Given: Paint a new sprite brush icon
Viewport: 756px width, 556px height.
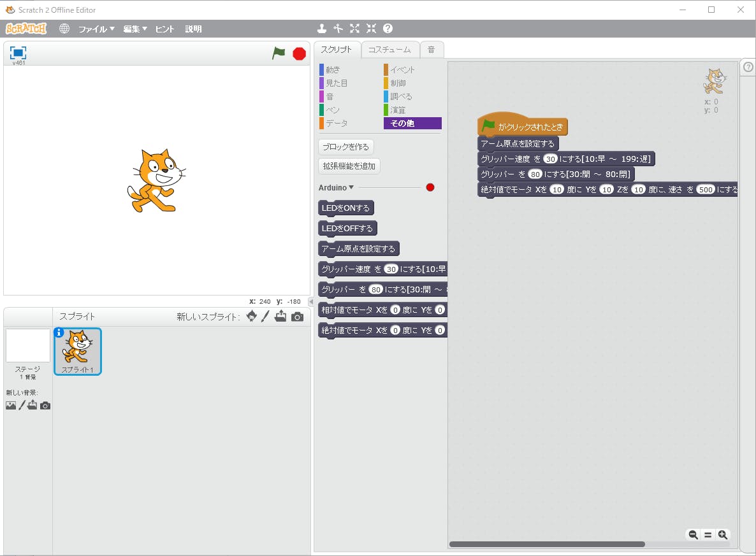Looking at the screenshot, I should (x=265, y=317).
